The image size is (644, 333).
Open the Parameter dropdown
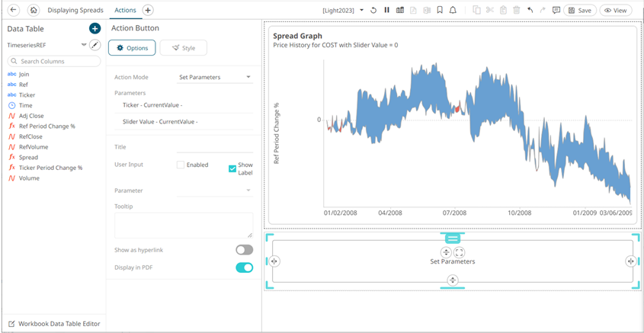(x=214, y=191)
